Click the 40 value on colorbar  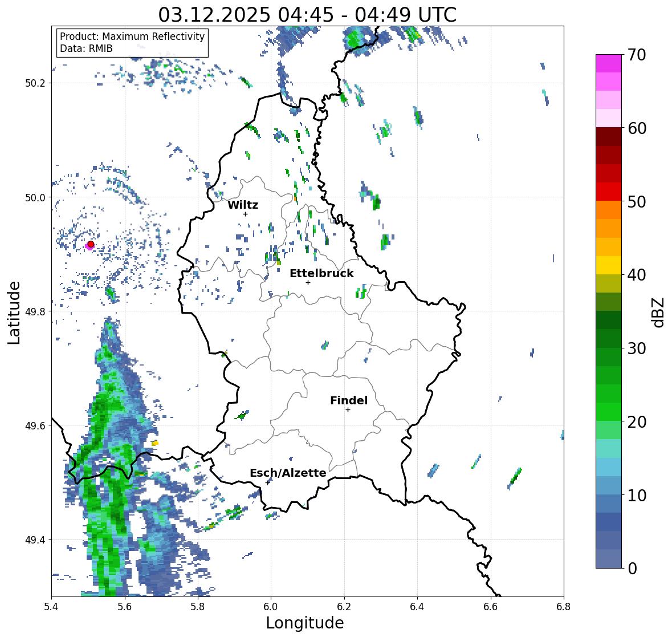pyautogui.click(x=637, y=275)
